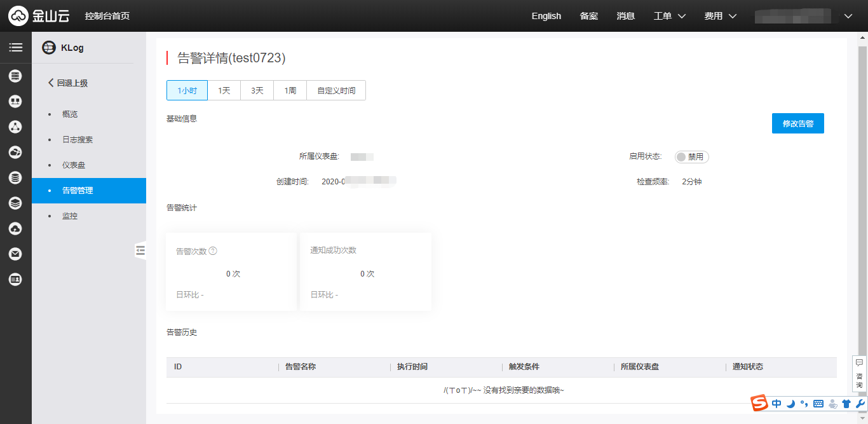Click the 回退上级 back link
The image size is (868, 424).
[68, 83]
